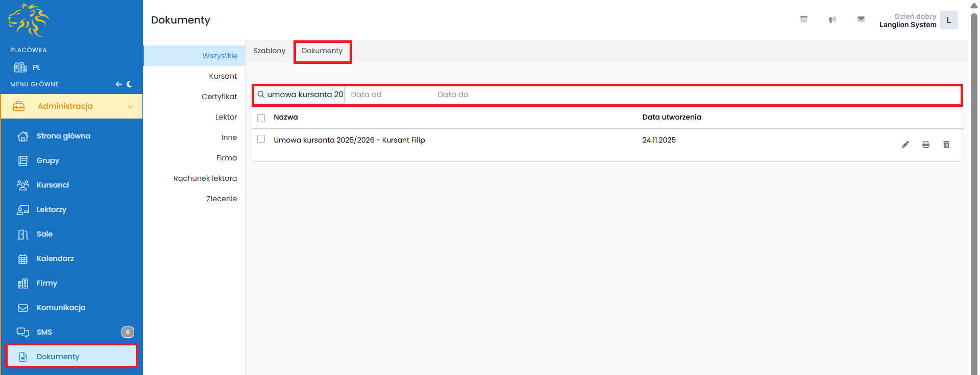Collapse sidebar with the left arrow icon
The image size is (980, 375).
point(118,84)
